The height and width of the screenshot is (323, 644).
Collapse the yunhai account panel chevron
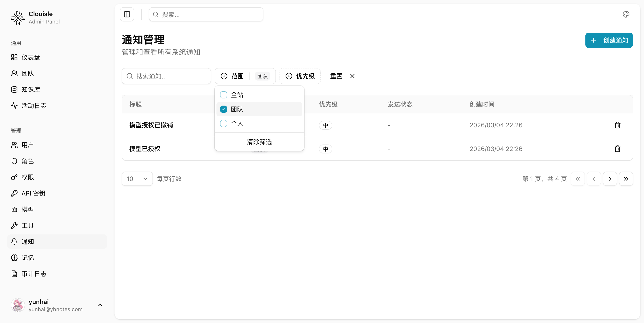[x=100, y=305]
